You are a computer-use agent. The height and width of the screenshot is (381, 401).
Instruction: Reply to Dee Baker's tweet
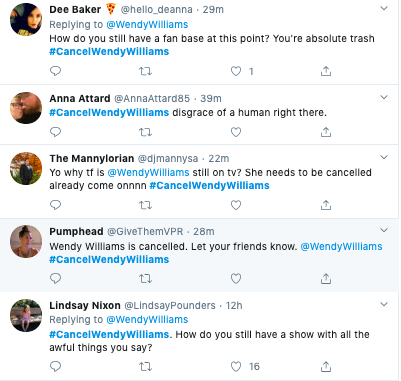[x=55, y=71]
